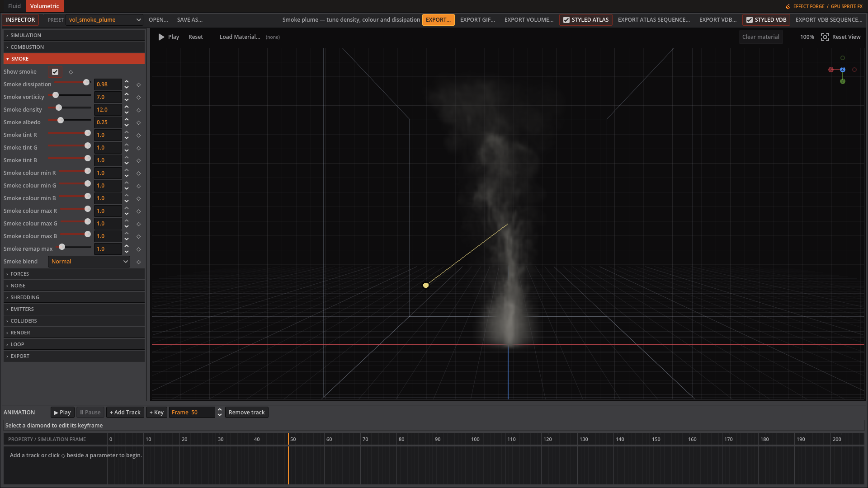Viewport: 868px width, 488px height.
Task: Click keyframe diamond beside Smoke remap max
Action: pos(139,249)
